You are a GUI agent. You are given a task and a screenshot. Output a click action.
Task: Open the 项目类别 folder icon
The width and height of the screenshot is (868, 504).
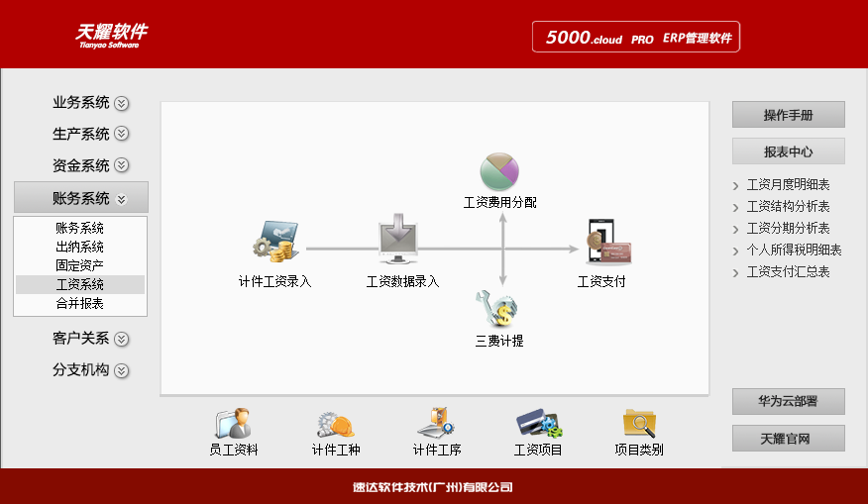coord(639,423)
